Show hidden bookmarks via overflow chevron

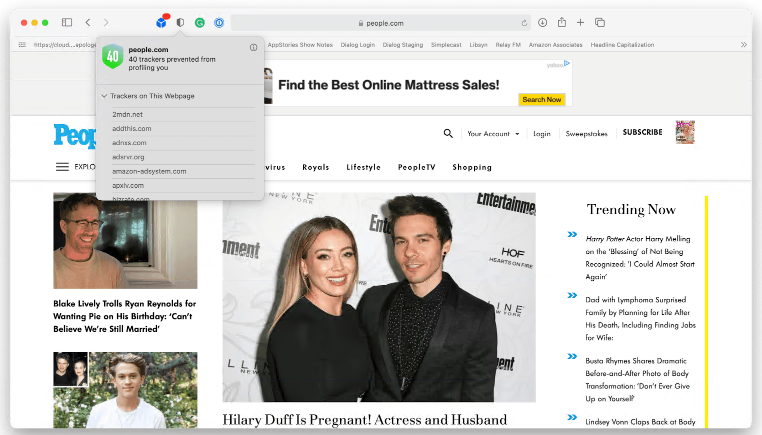click(x=743, y=44)
